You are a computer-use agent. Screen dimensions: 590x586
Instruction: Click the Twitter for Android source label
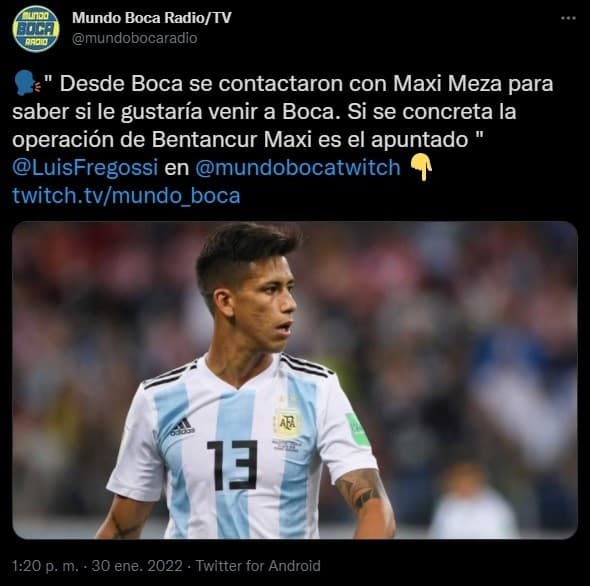[258, 566]
